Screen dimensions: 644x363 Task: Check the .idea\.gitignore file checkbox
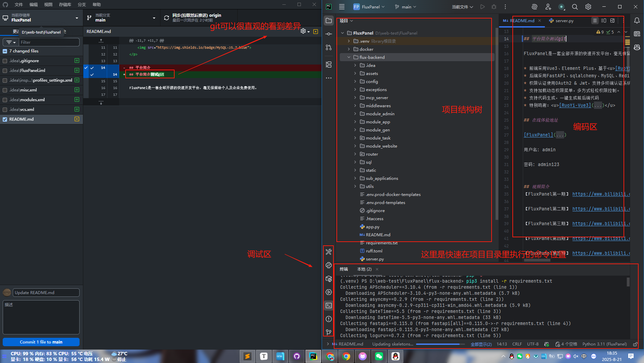[x=5, y=61]
